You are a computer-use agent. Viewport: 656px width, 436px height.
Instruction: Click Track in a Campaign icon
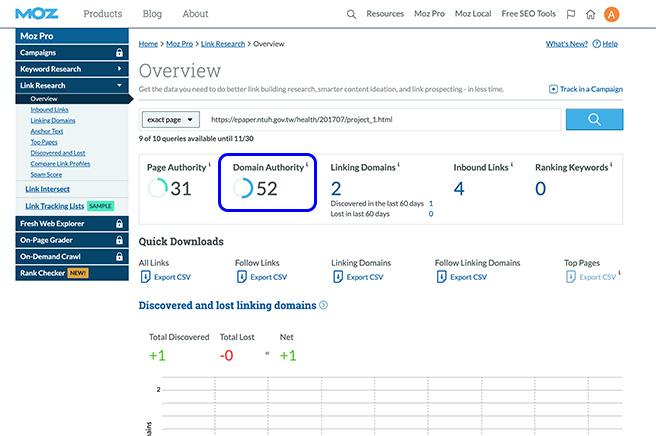553,89
